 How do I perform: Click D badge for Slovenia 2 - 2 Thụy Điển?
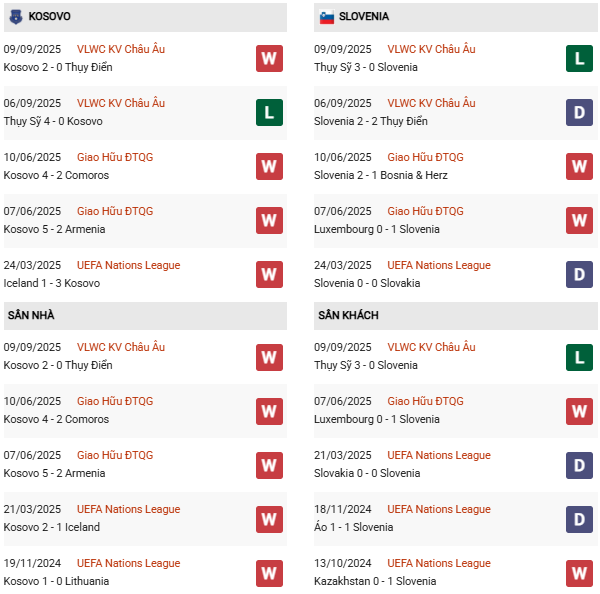579,112
